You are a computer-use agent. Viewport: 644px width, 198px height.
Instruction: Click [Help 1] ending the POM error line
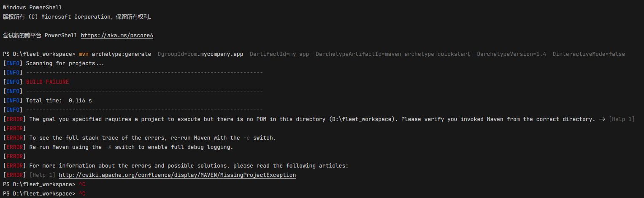(x=622, y=119)
